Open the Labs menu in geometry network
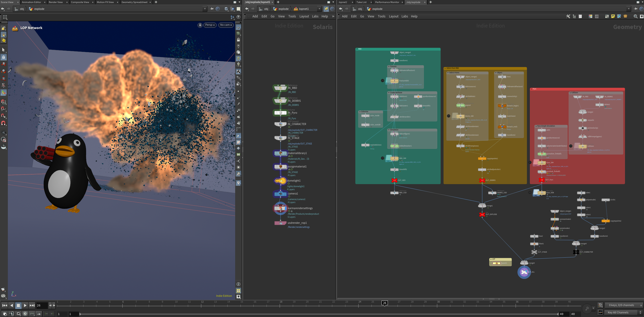644x317 pixels. [x=405, y=16]
